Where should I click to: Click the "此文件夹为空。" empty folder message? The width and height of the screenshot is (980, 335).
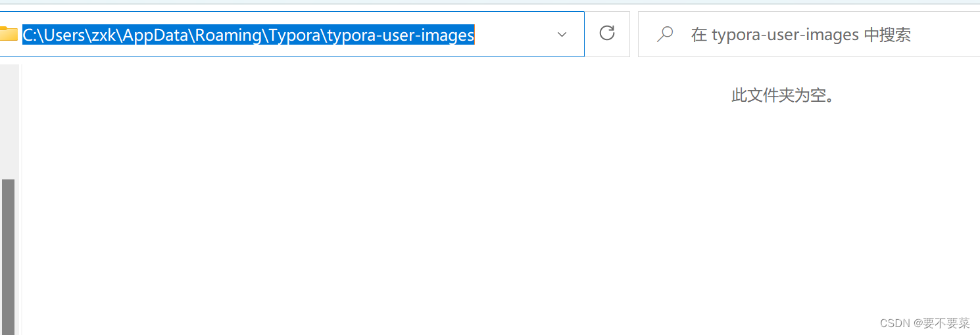(783, 96)
